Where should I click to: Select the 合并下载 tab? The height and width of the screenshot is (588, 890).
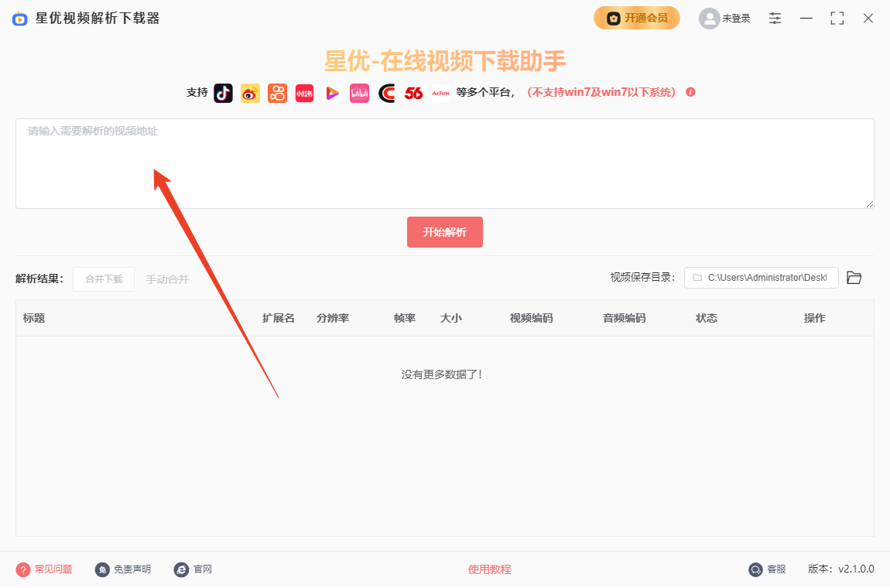pos(104,279)
